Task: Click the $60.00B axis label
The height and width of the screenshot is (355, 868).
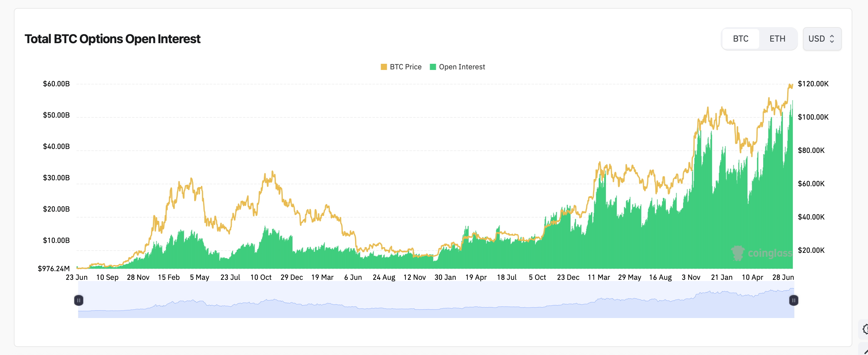Action: 56,84
